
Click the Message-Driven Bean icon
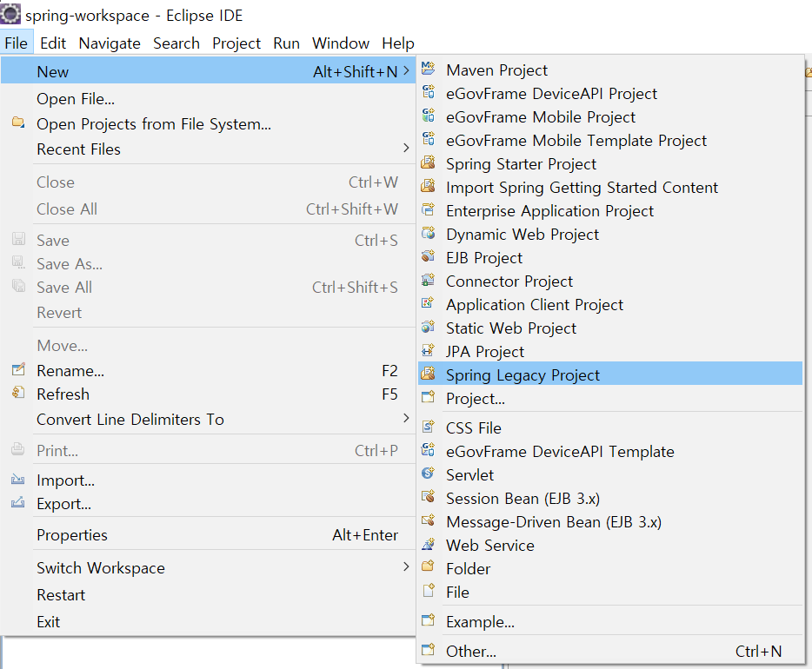pos(429,520)
